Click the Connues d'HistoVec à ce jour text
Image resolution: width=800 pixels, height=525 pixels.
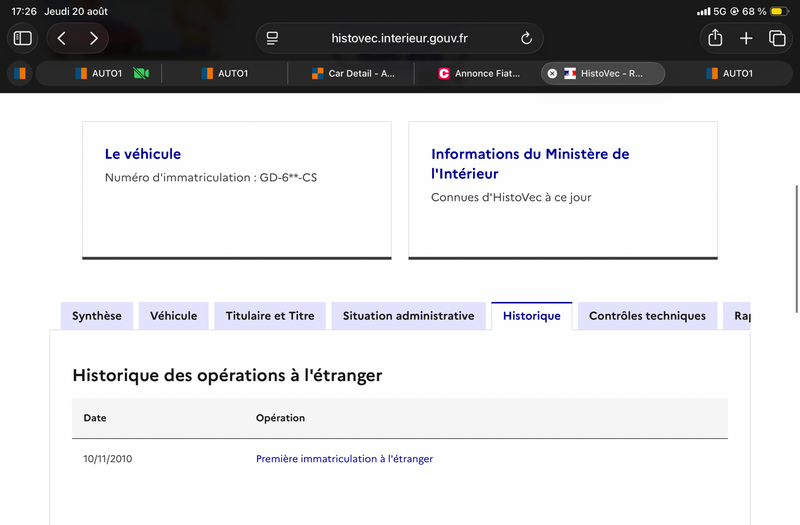pyautogui.click(x=511, y=197)
